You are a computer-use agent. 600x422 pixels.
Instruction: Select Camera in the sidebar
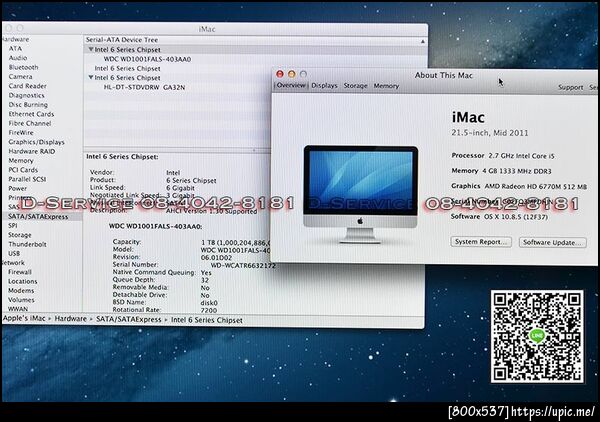(20, 77)
